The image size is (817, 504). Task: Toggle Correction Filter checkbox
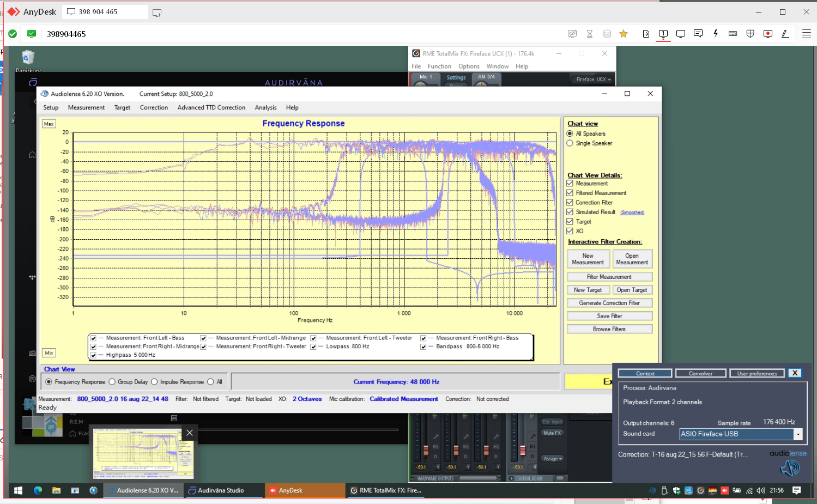click(x=570, y=202)
